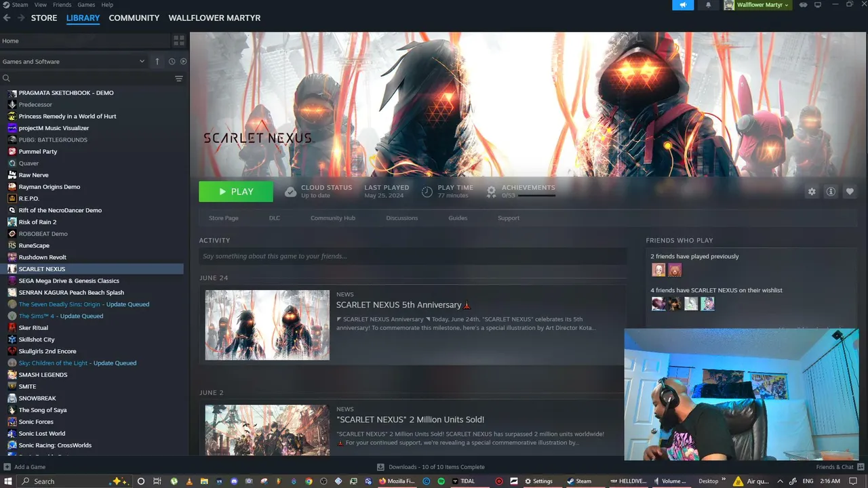The height and width of the screenshot is (488, 868).
Task: Click the achievements progress bar
Action: tap(536, 196)
